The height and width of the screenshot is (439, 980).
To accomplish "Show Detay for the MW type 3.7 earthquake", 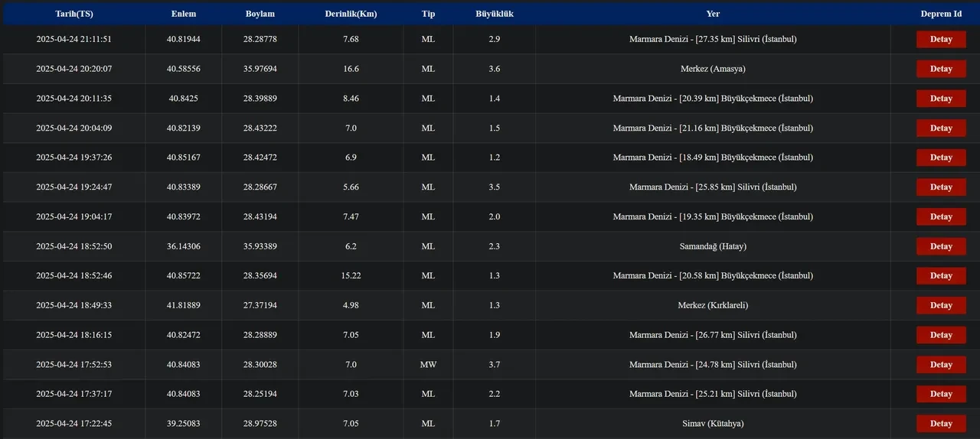I will [x=941, y=365].
